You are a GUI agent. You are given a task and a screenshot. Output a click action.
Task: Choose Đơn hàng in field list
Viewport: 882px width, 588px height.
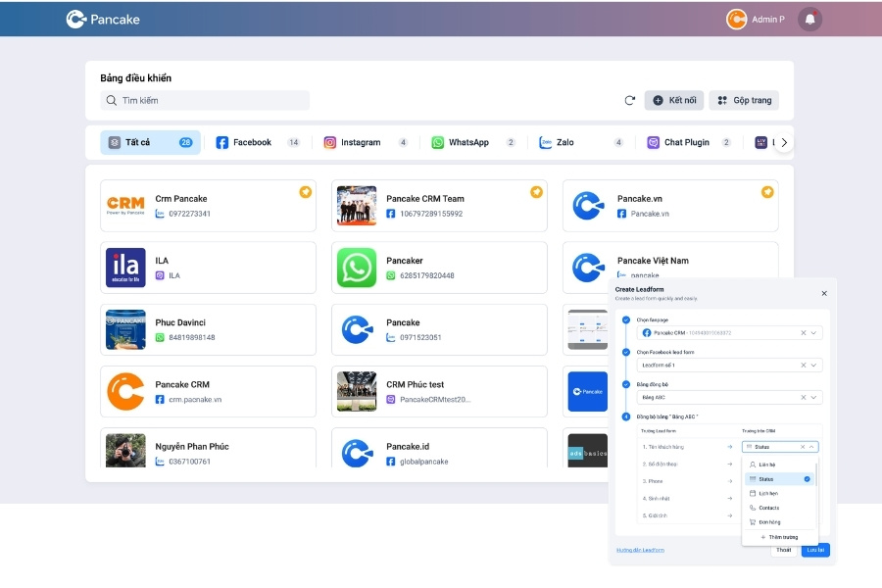tap(779, 522)
